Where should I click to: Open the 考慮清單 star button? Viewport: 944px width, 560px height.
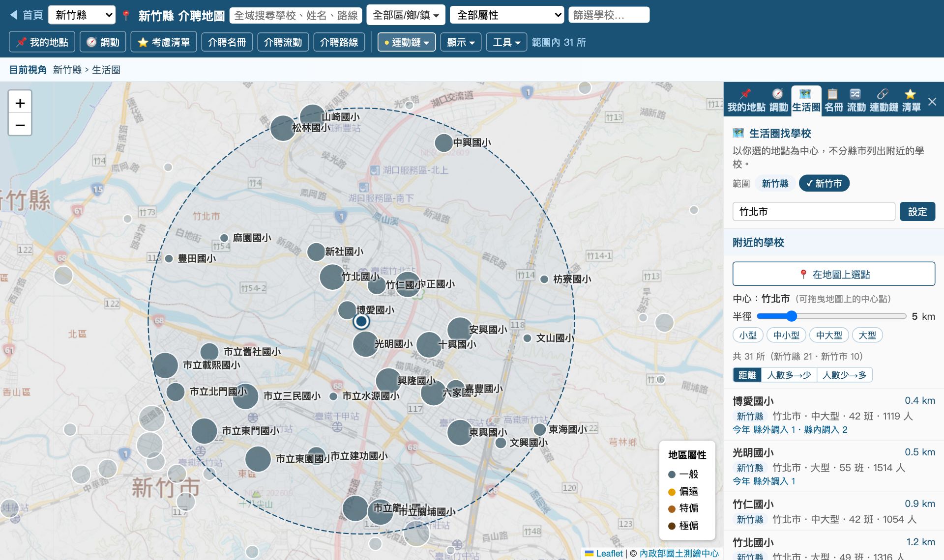pos(164,42)
